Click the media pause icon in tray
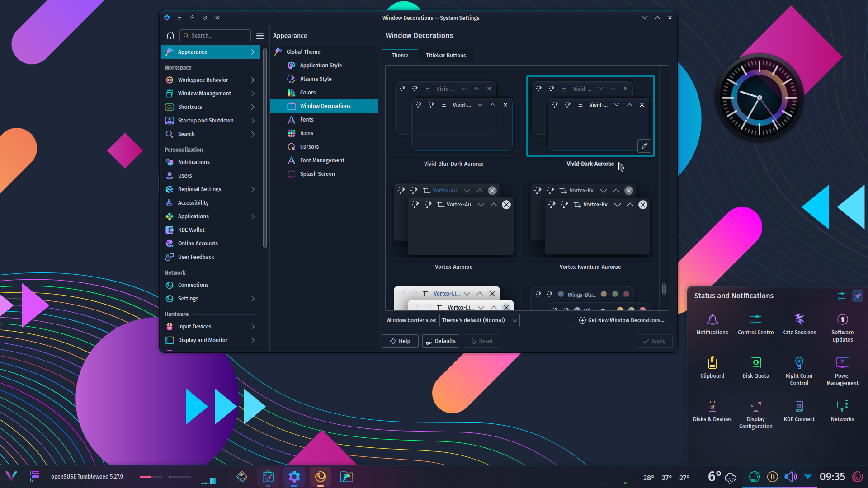The height and width of the screenshot is (488, 868). tap(773, 477)
